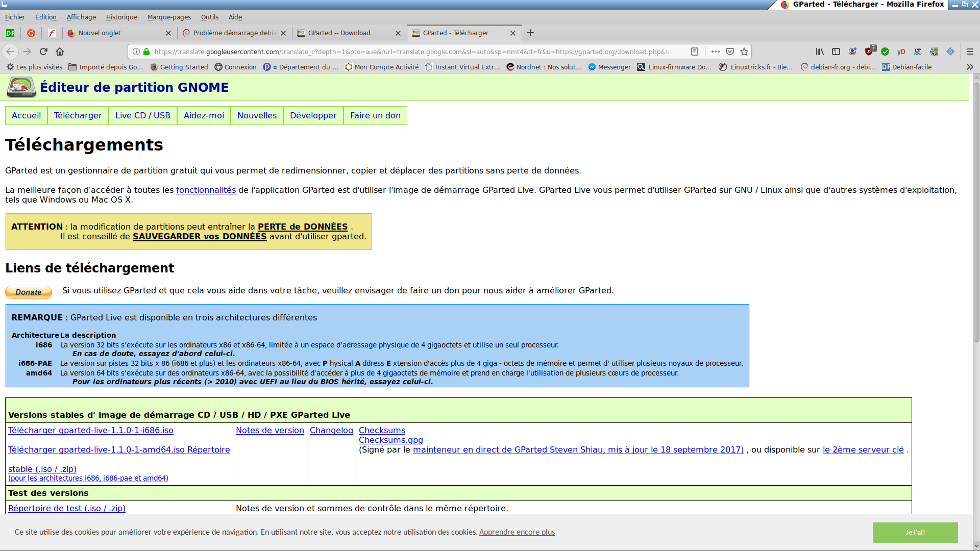Image resolution: width=980 pixels, height=551 pixels.
Task: Click the green checkmark extension icon
Action: 885,52
